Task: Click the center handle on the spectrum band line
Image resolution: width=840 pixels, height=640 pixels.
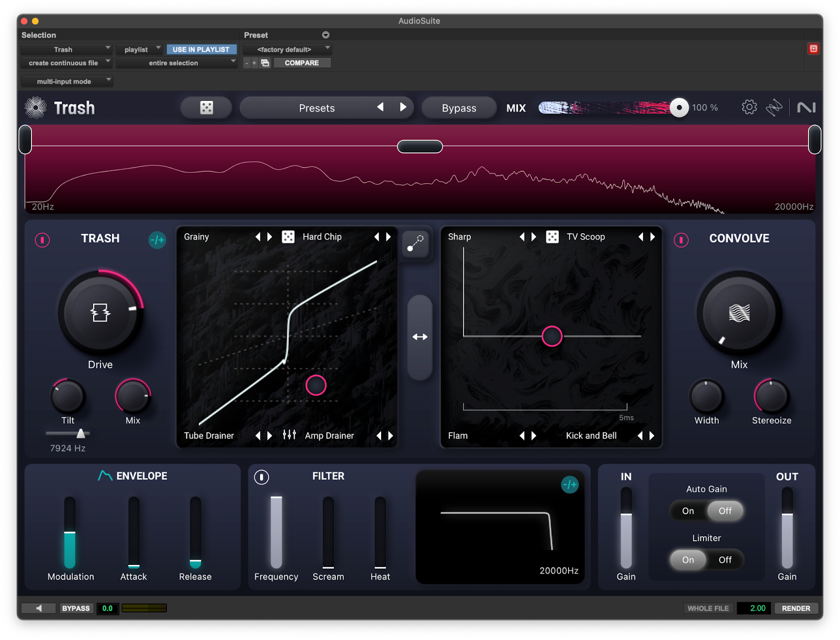Action: click(420, 146)
